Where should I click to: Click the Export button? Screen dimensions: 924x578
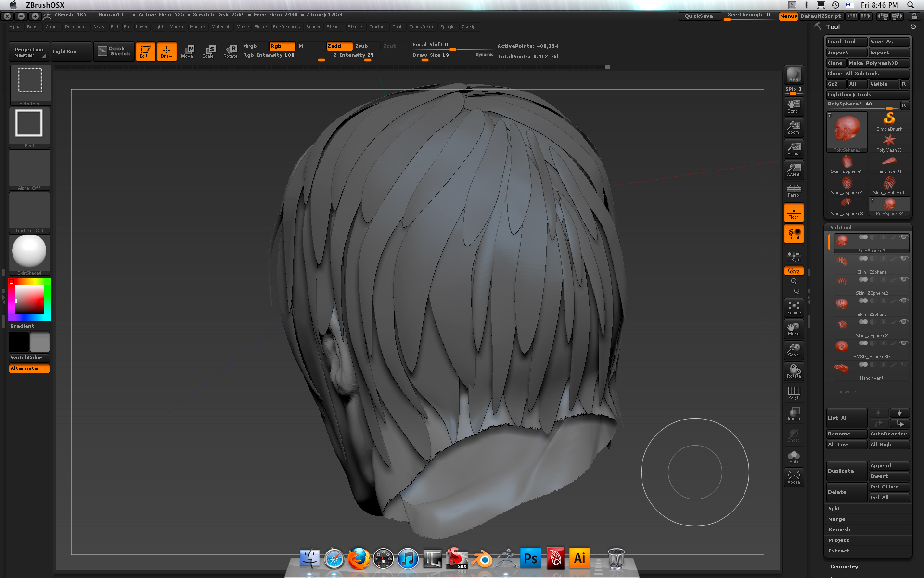pos(889,53)
